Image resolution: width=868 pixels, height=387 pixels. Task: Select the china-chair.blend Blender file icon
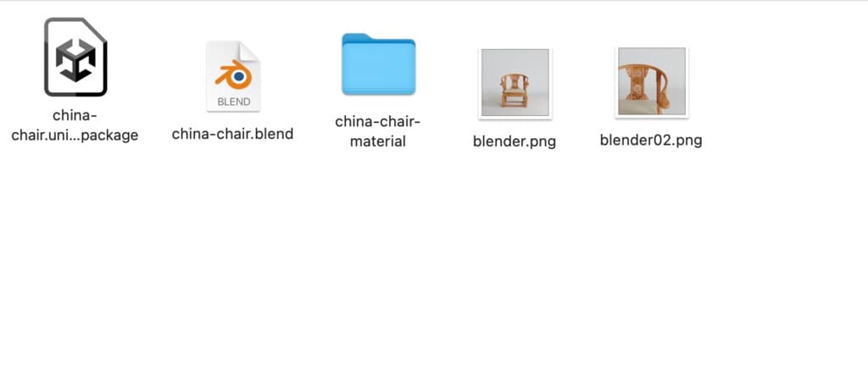click(x=233, y=76)
